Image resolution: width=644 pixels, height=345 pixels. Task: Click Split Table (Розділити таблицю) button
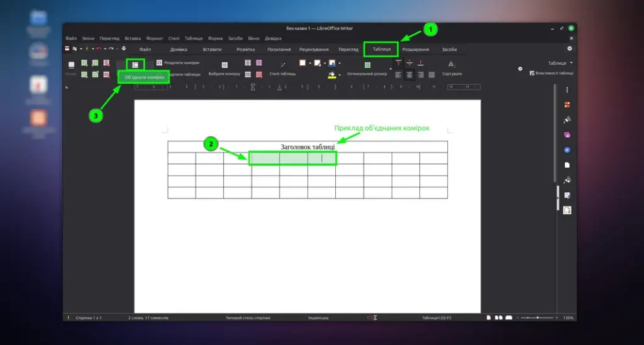[184, 74]
